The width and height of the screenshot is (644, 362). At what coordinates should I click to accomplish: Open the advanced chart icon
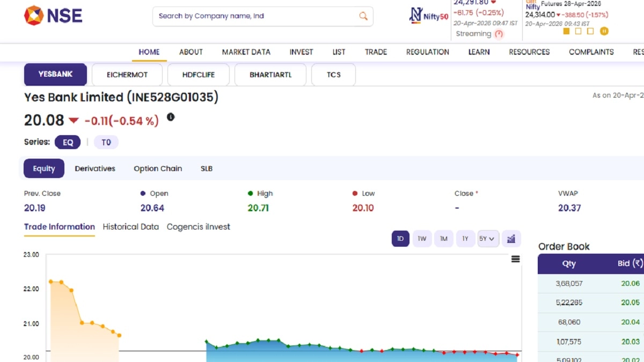tap(511, 239)
